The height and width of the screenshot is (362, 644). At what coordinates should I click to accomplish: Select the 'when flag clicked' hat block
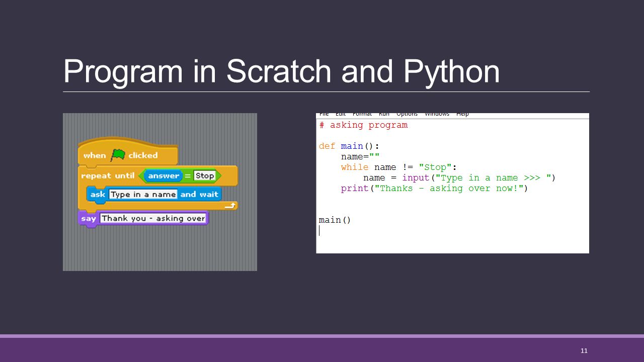click(x=128, y=151)
